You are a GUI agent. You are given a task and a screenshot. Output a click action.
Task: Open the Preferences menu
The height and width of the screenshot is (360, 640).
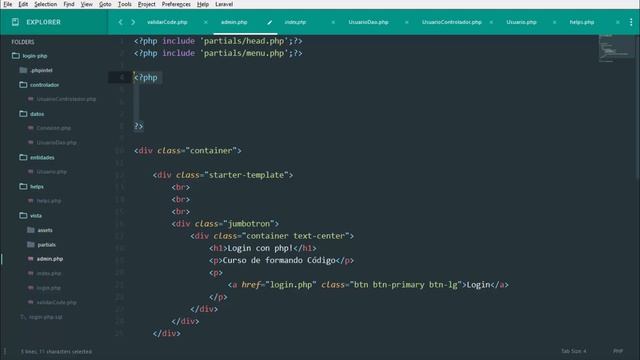point(176,4)
